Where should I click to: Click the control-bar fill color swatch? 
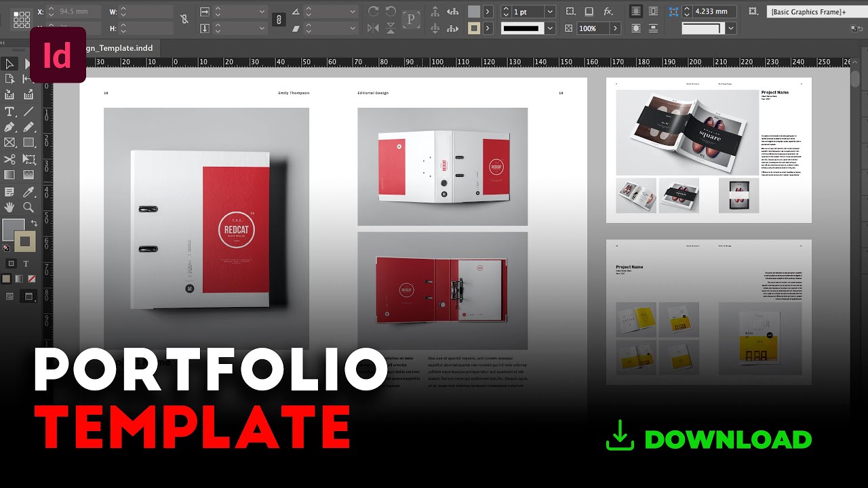click(x=474, y=12)
